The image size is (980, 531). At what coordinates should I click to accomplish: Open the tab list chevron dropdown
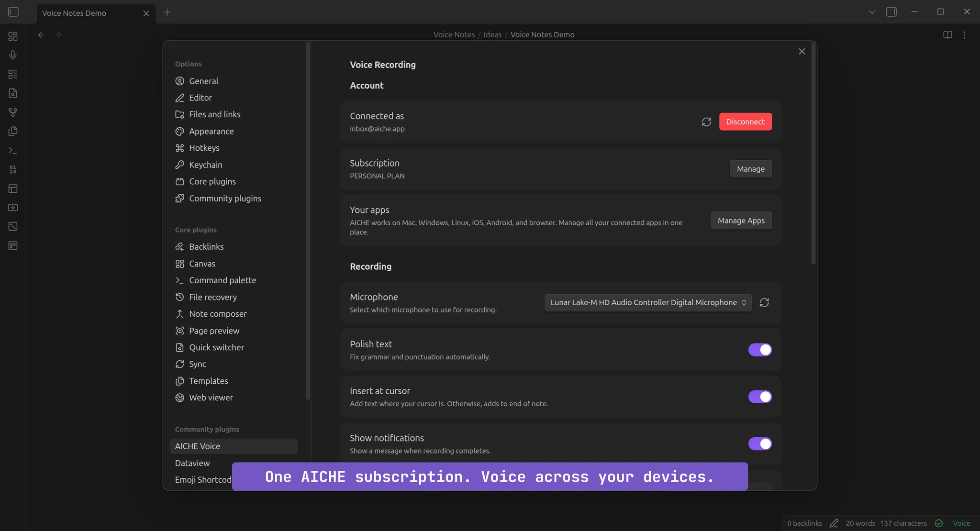(872, 12)
